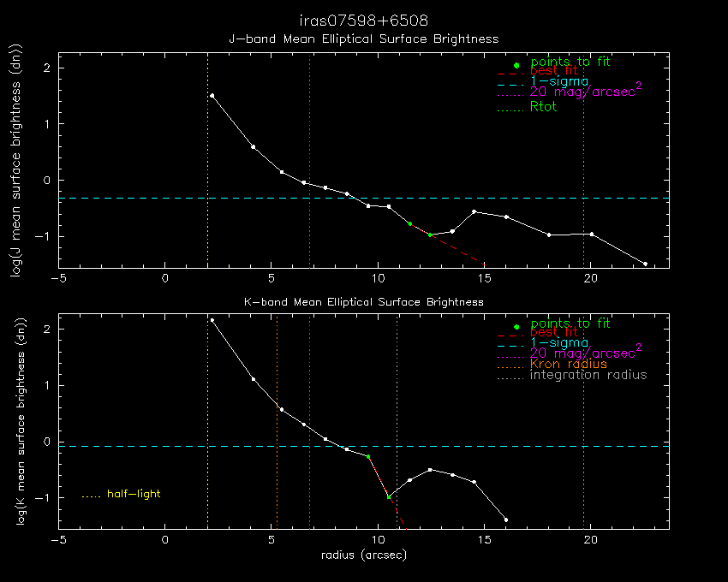Image resolution: width=728 pixels, height=582 pixels.
Task: Select the final K-band data point near radius 16
Action: 506,520
